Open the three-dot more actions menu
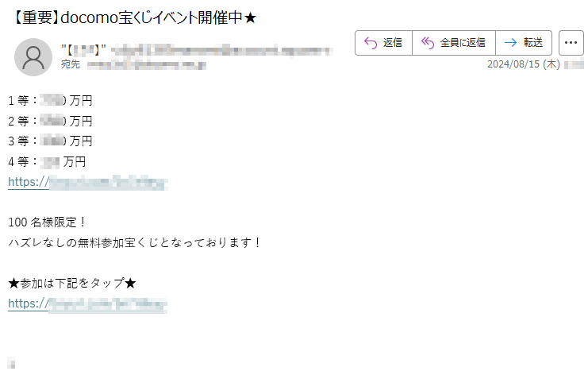Image resolution: width=588 pixels, height=371 pixels. point(571,43)
